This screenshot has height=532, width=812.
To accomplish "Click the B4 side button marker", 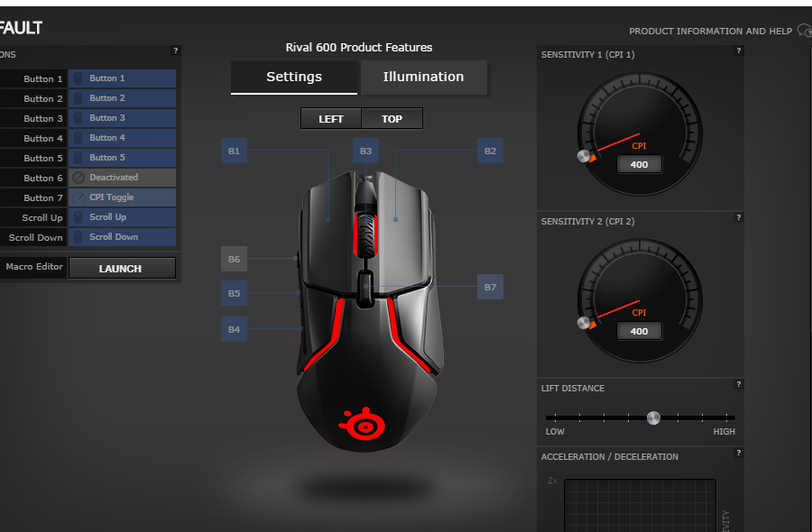I will pyautogui.click(x=234, y=329).
